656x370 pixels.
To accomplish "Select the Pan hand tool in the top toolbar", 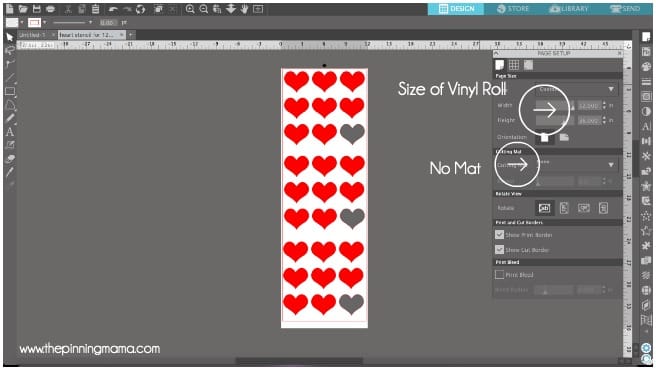I will click(x=245, y=9).
